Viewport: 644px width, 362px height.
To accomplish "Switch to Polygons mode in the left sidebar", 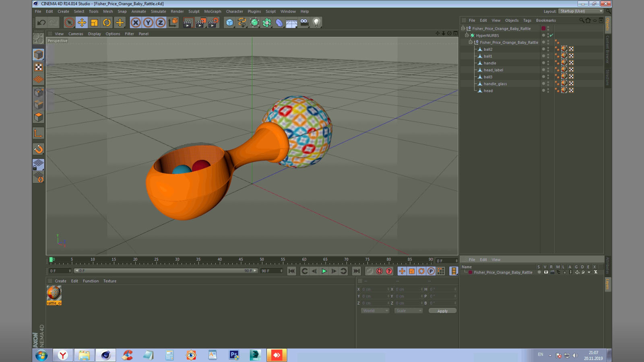I will (x=39, y=117).
